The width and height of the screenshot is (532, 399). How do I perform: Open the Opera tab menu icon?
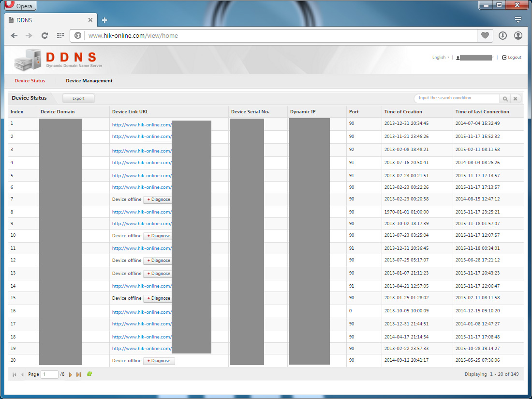click(518, 20)
